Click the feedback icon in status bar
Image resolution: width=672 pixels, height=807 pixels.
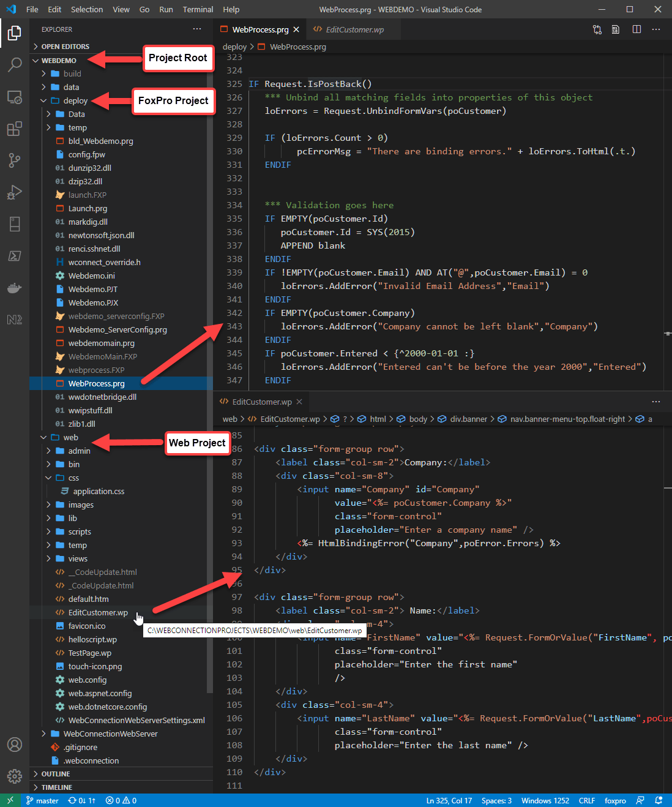coord(640,800)
